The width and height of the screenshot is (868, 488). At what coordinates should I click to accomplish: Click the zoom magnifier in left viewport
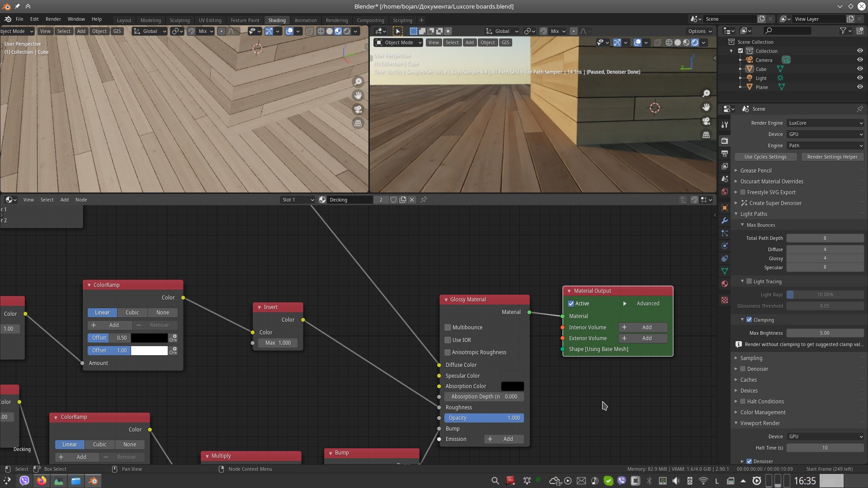(358, 82)
